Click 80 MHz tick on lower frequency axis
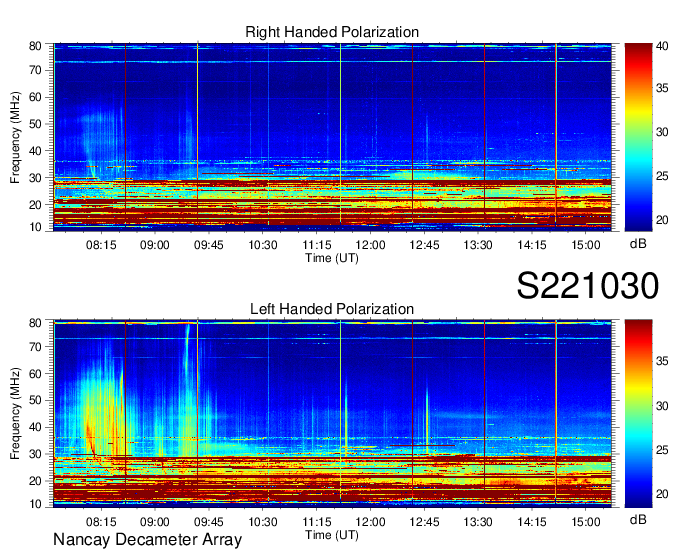Viewport: 680px width, 552px height. click(35, 323)
